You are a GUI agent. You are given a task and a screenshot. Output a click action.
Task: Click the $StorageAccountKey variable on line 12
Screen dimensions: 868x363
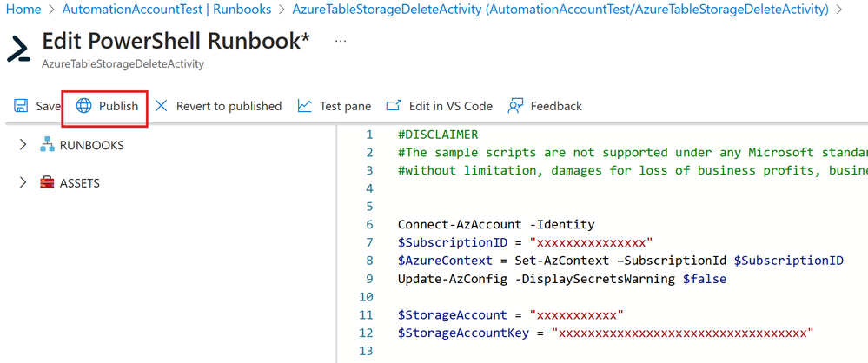463,333
